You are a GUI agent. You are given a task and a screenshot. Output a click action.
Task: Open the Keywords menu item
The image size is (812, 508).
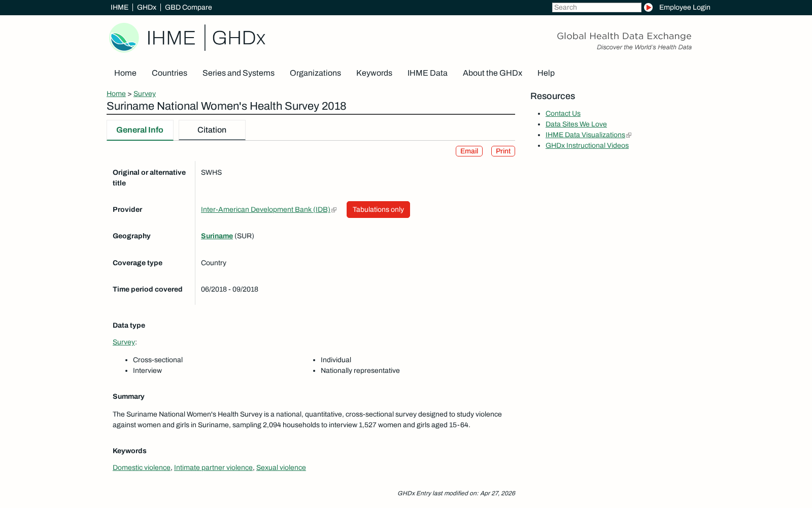click(x=374, y=73)
